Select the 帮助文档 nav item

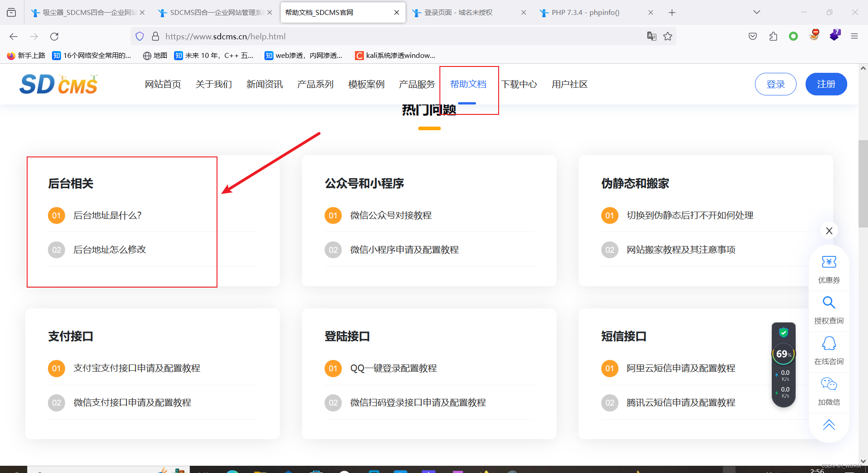[468, 84]
